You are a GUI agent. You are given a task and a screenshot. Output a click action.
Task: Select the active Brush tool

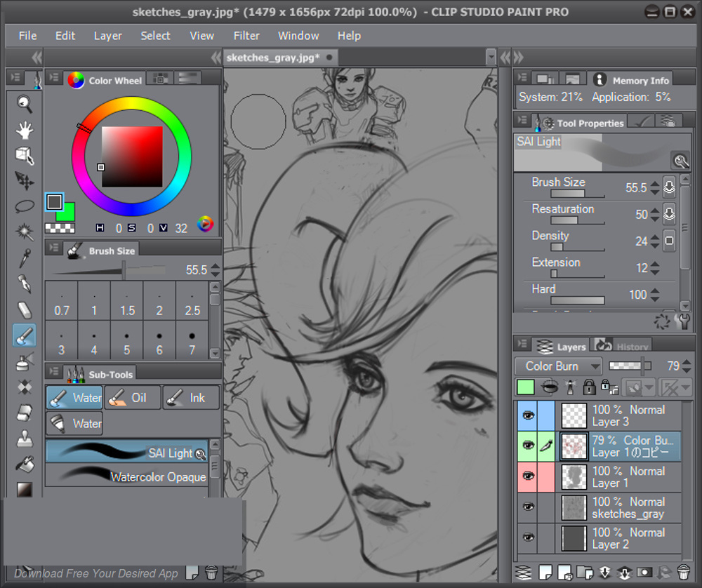tap(24, 335)
